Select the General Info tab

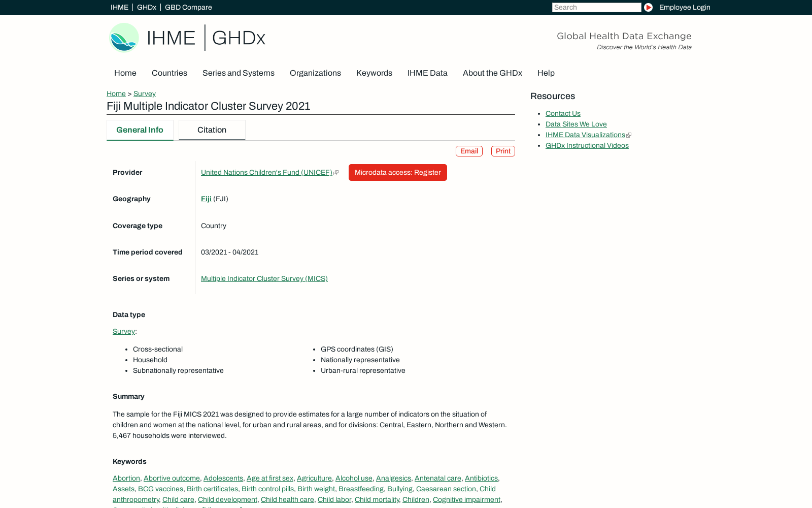[140, 130]
